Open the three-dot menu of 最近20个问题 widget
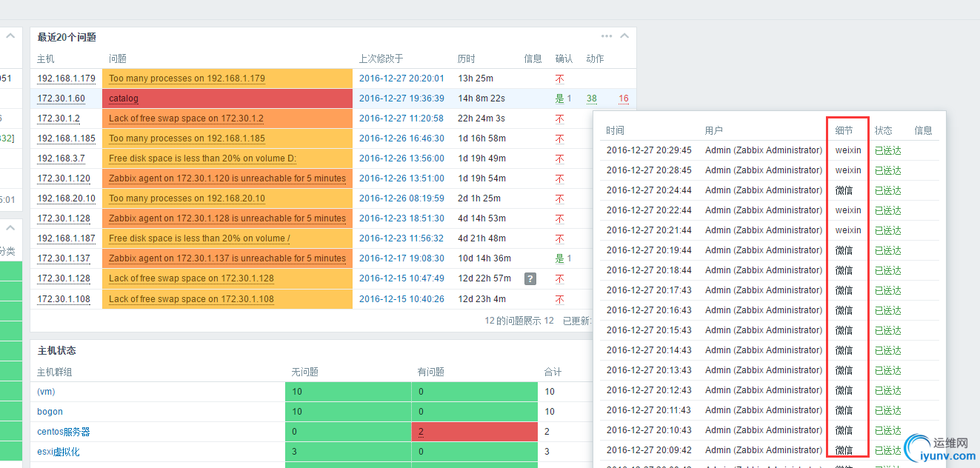Screen dimensions: 980x468 [x=607, y=36]
